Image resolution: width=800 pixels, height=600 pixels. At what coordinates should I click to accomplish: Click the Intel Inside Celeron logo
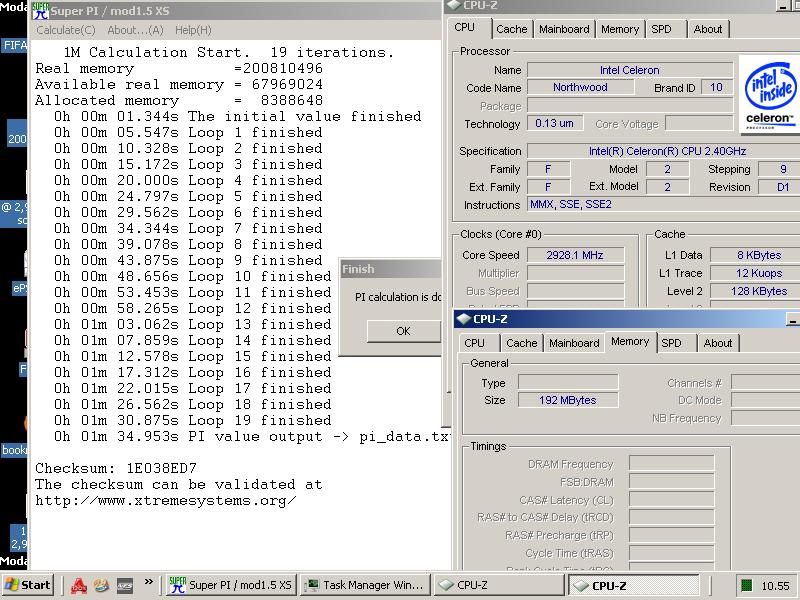pos(769,95)
